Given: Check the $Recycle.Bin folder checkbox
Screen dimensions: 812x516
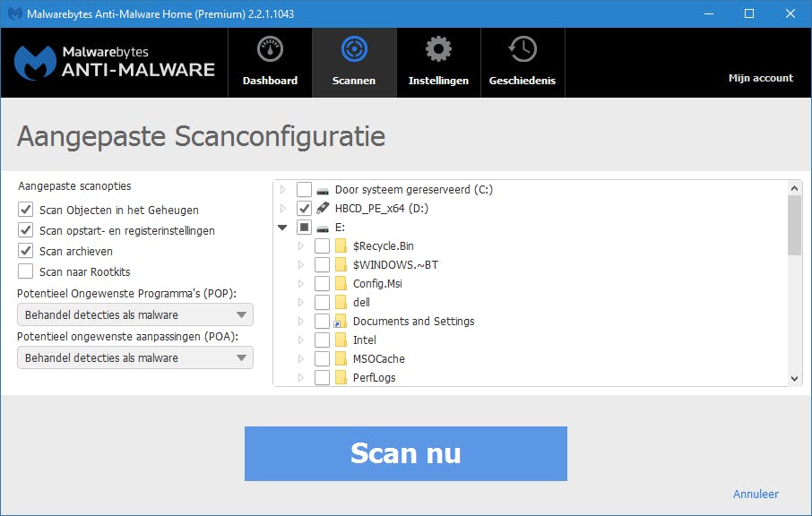Looking at the screenshot, I should click(x=322, y=245).
